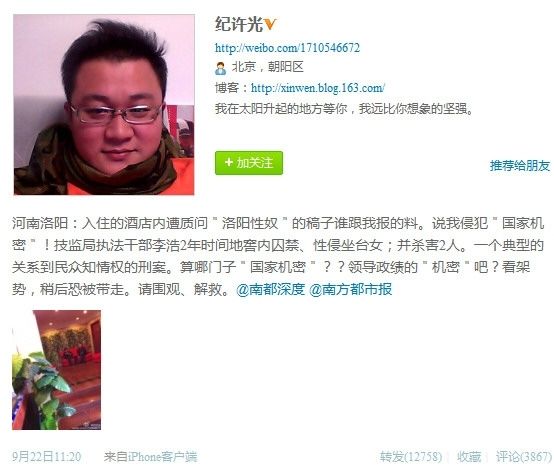The height and width of the screenshot is (473, 554).
Task: Click the Weibo post body text
Action: (278, 256)
